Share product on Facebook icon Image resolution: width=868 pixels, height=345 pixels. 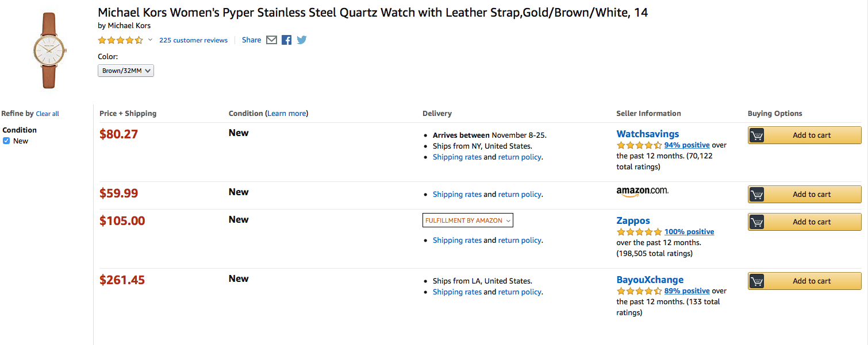click(286, 40)
